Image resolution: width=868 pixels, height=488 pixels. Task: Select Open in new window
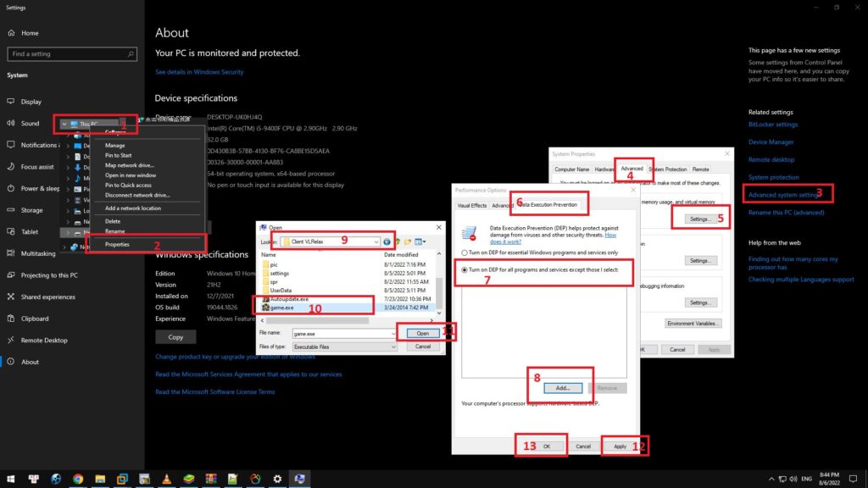pos(131,175)
